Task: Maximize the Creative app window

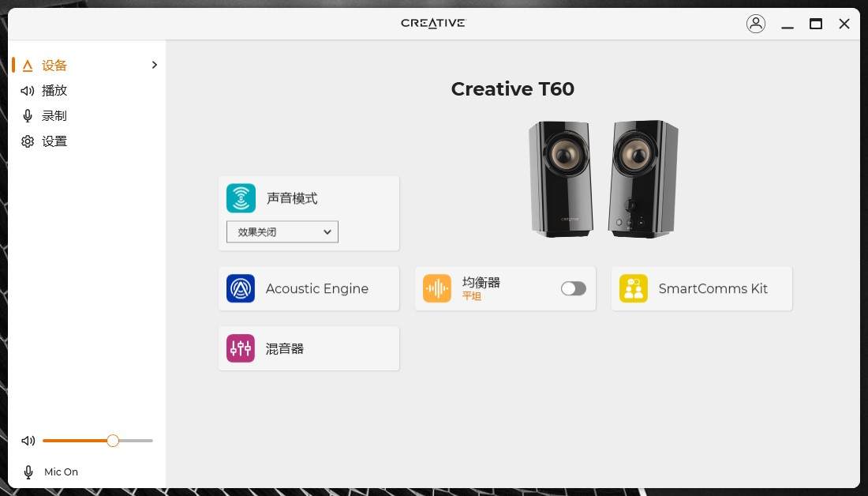Action: 815,23
